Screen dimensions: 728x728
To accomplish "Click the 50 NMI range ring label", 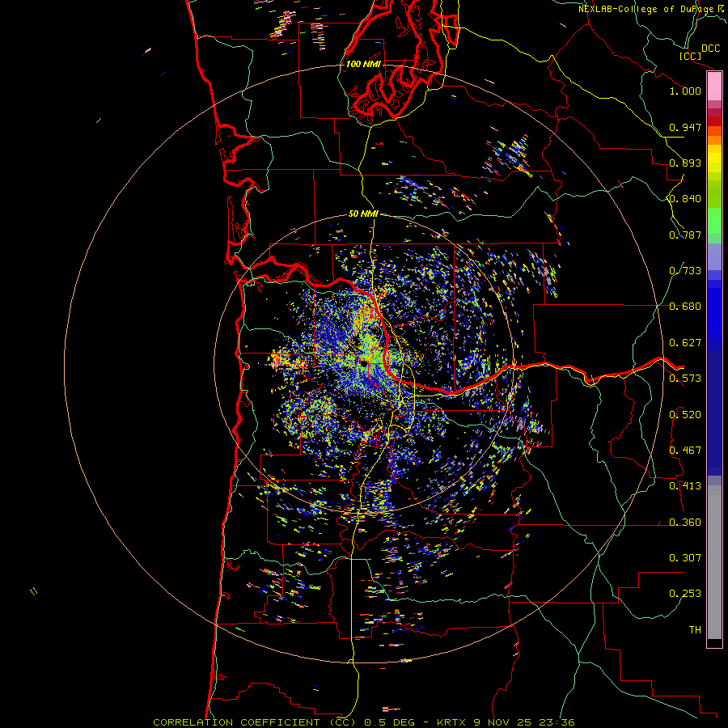I will tap(363, 214).
